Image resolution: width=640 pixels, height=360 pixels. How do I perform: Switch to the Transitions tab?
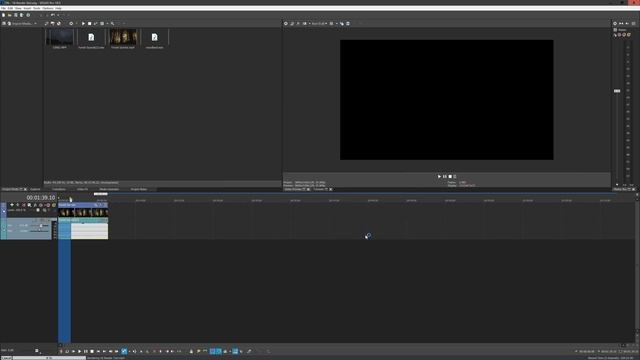tap(59, 189)
